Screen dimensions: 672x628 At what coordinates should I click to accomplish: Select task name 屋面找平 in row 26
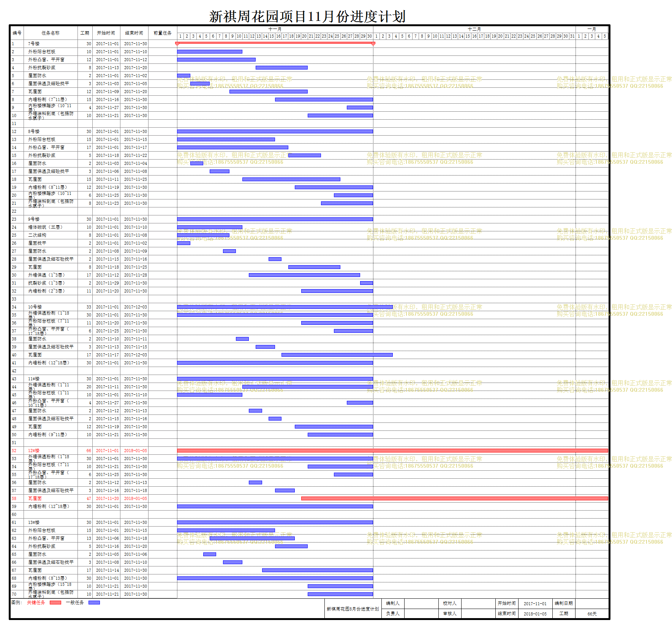[37, 243]
